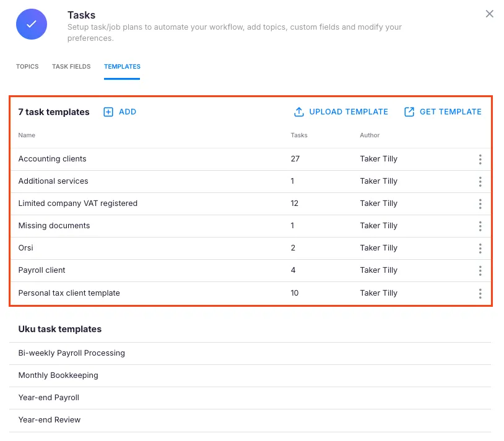Click the Tasks checkmark circle icon
Viewport: 504px width, 441px height.
32,24
